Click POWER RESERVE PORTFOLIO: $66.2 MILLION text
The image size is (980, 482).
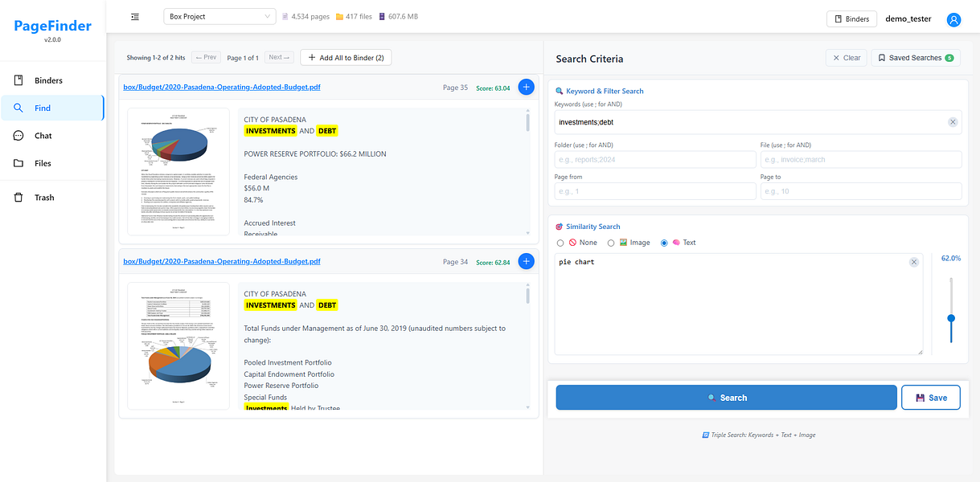click(x=315, y=153)
